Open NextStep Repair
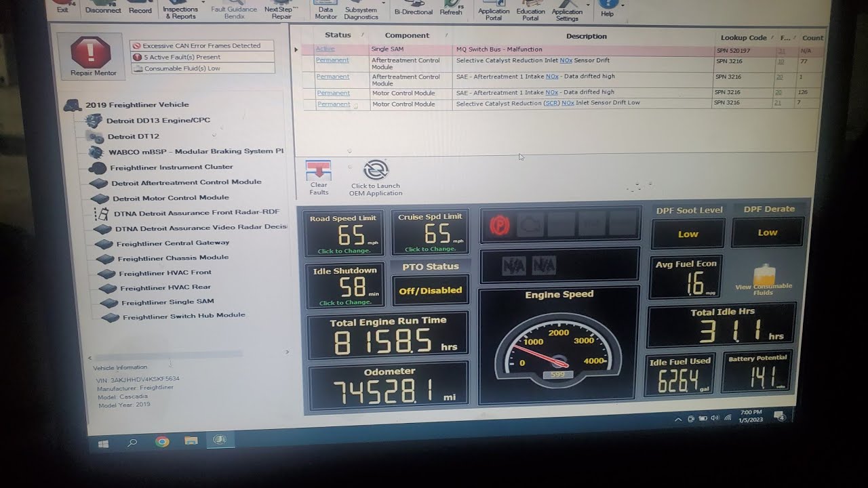This screenshot has width=868, height=488. pos(281,11)
